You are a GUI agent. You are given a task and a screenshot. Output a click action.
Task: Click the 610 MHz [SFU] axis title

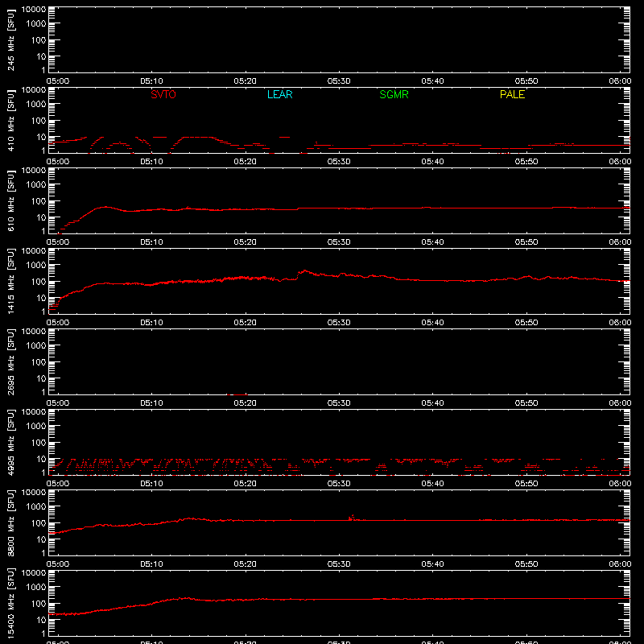pos(10,200)
